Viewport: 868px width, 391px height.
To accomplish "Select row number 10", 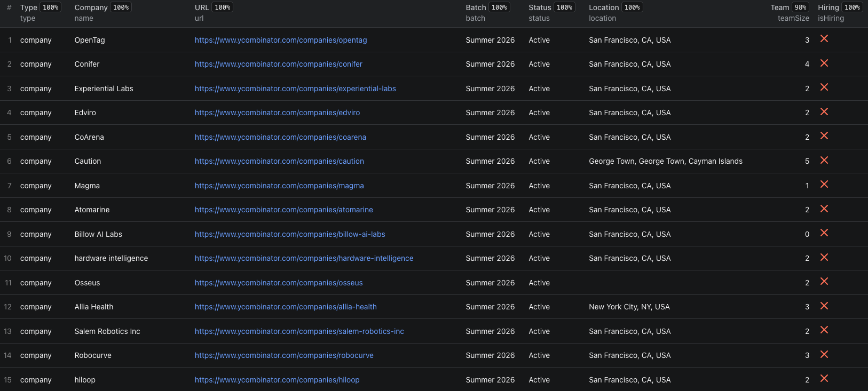I will [8, 258].
